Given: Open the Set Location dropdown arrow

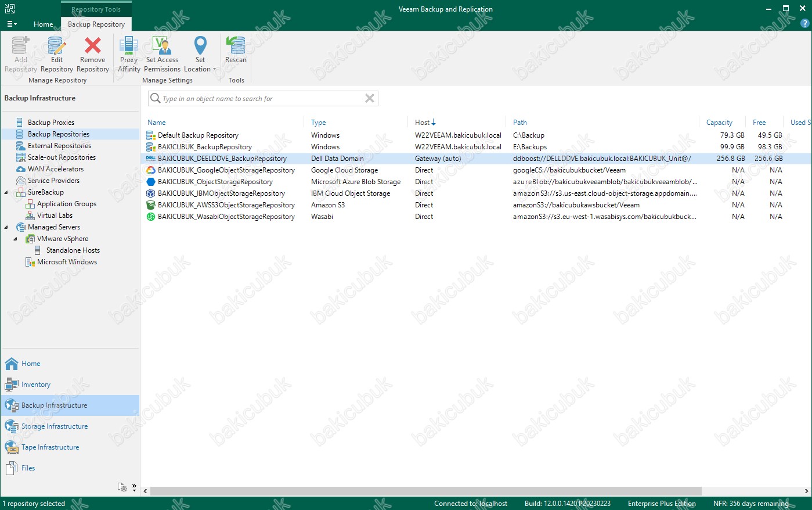Looking at the screenshot, I should pos(214,70).
